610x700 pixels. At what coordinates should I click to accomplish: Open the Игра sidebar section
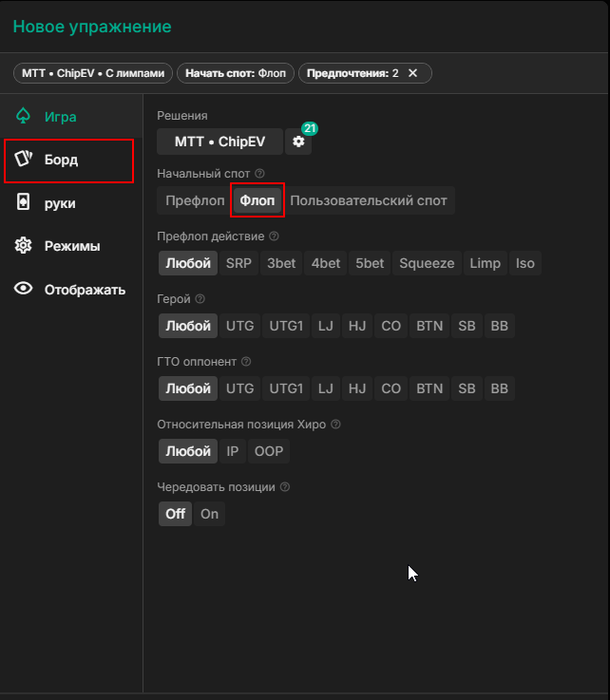click(x=71, y=117)
